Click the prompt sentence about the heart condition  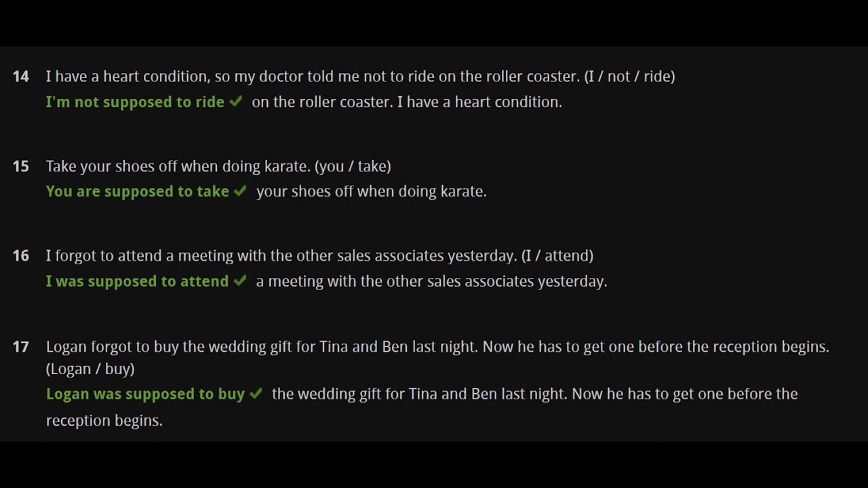coord(313,77)
